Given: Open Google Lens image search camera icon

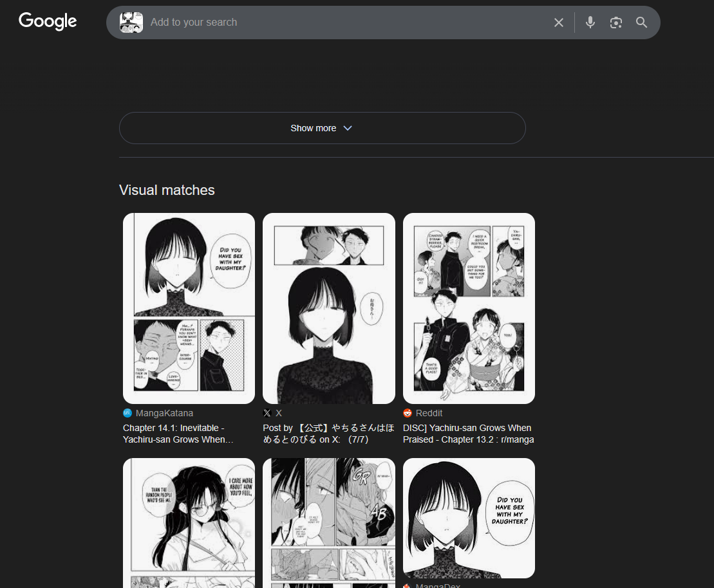Looking at the screenshot, I should point(615,23).
